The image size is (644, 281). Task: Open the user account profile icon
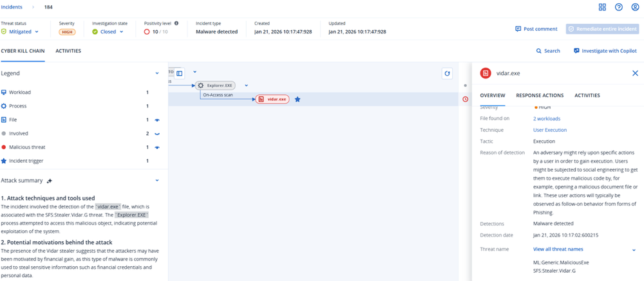coord(635,7)
